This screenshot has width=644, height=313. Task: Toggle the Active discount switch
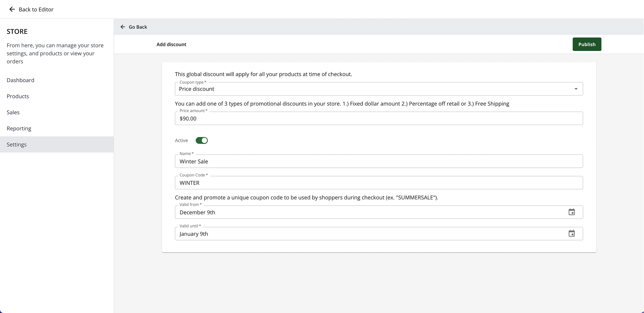(202, 140)
